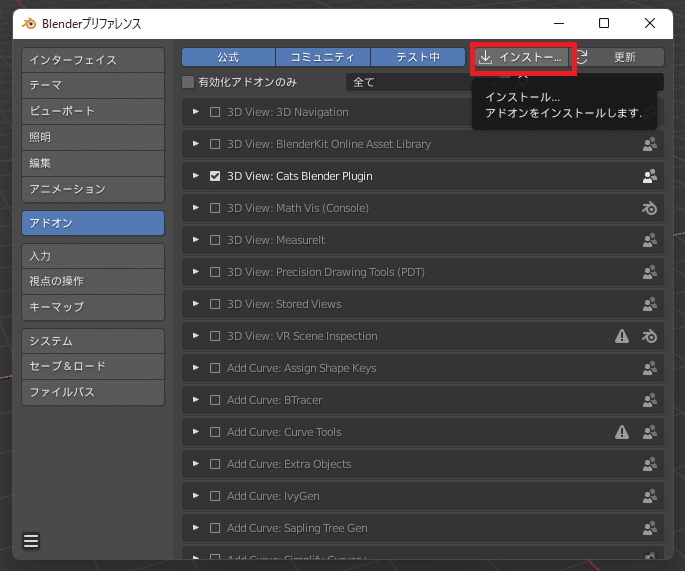Enable the Stored Views add-on checkbox
Screen dimensions: 685x571
pyautogui.click(x=214, y=304)
